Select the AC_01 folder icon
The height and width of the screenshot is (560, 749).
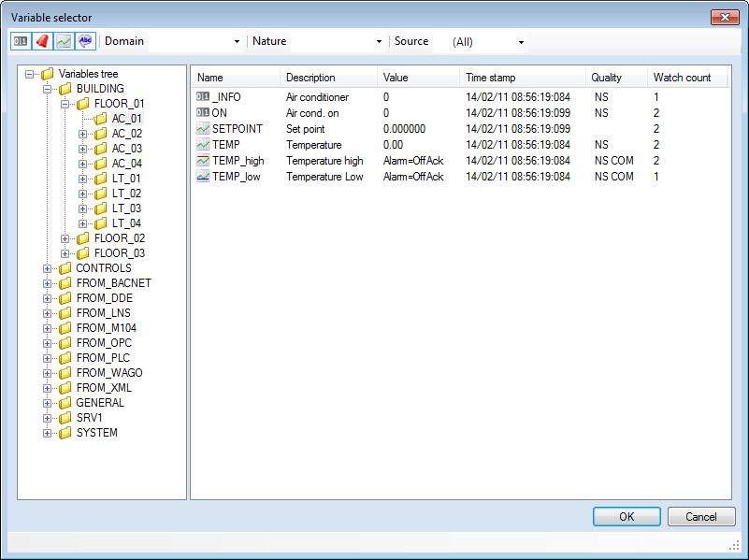pyautogui.click(x=101, y=119)
